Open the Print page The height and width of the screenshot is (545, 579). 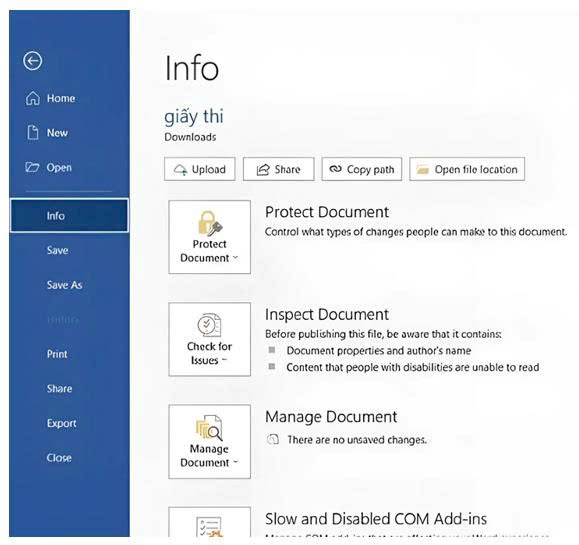pyautogui.click(x=57, y=354)
